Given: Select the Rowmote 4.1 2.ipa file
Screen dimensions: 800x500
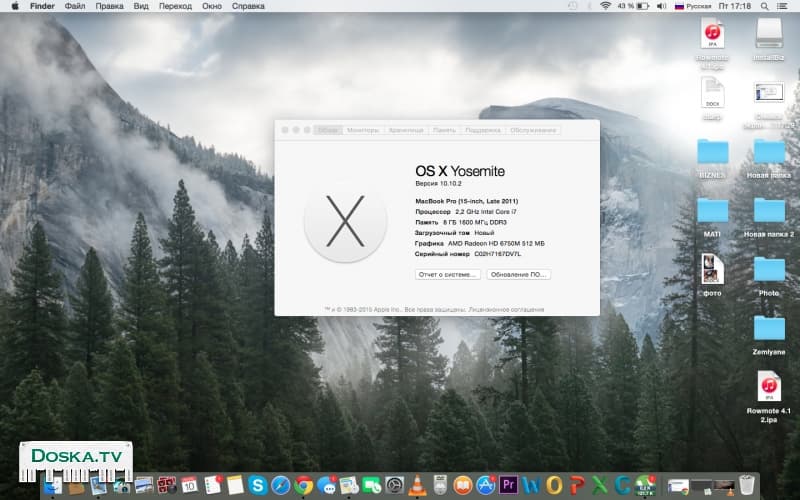Looking at the screenshot, I should pyautogui.click(x=769, y=386).
